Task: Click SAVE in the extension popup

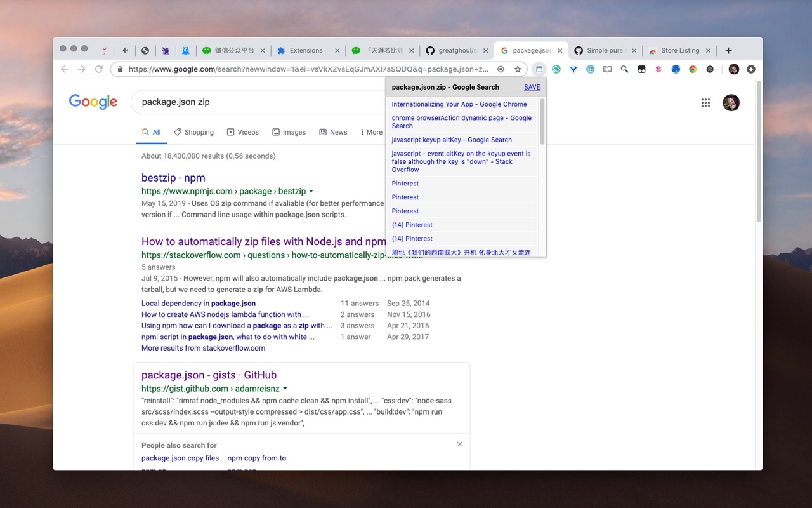Action: tap(532, 87)
